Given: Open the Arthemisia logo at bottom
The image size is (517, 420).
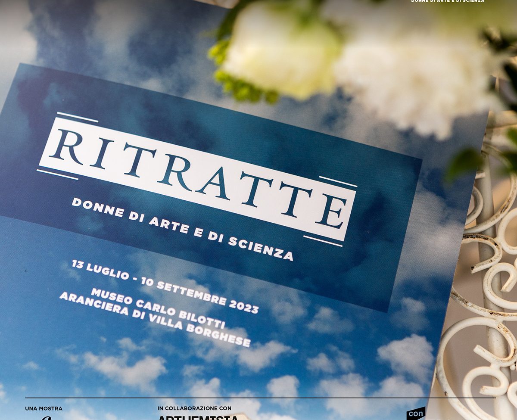Looking at the screenshot, I should [x=198, y=417].
